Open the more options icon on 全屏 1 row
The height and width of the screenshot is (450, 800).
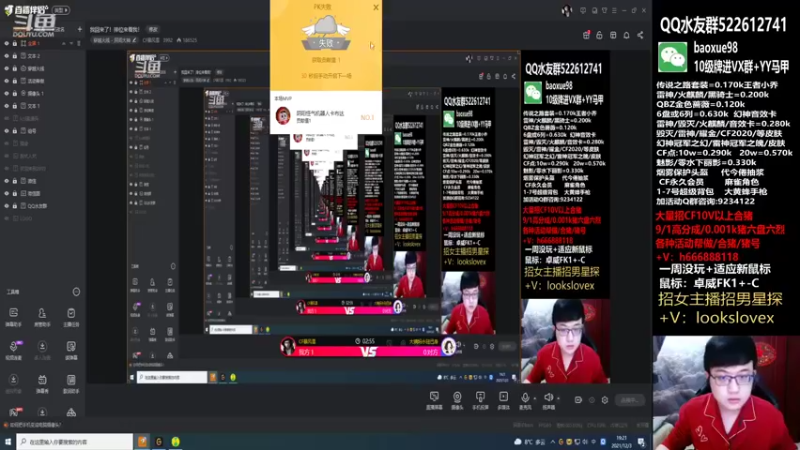[x=79, y=44]
